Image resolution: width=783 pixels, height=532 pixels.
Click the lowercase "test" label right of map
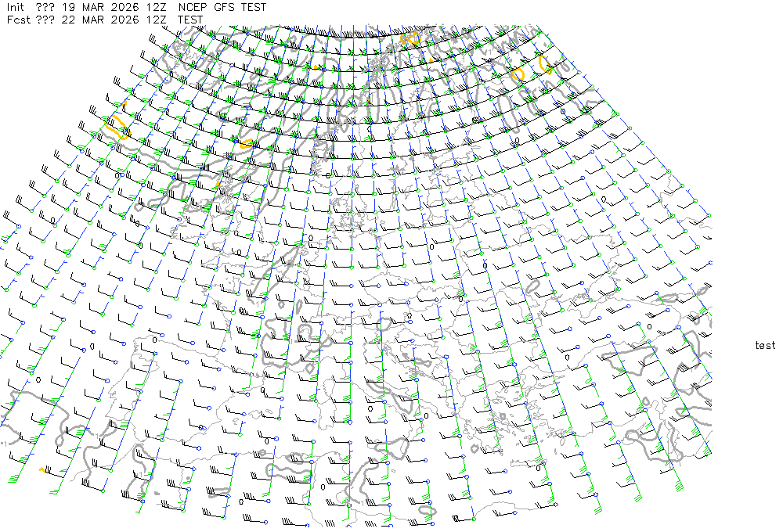(x=765, y=346)
